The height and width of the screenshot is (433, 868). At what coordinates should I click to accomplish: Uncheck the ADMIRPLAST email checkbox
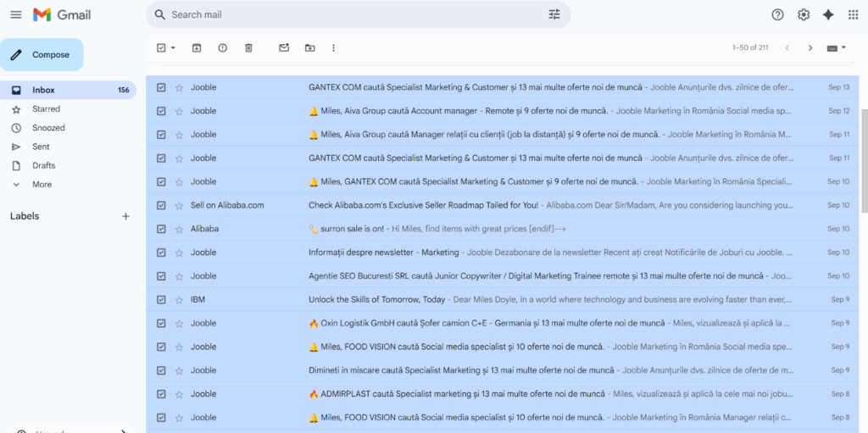(x=161, y=394)
